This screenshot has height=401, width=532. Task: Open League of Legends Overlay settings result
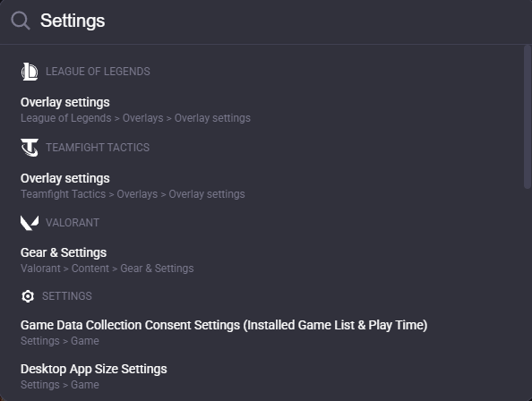(x=136, y=110)
